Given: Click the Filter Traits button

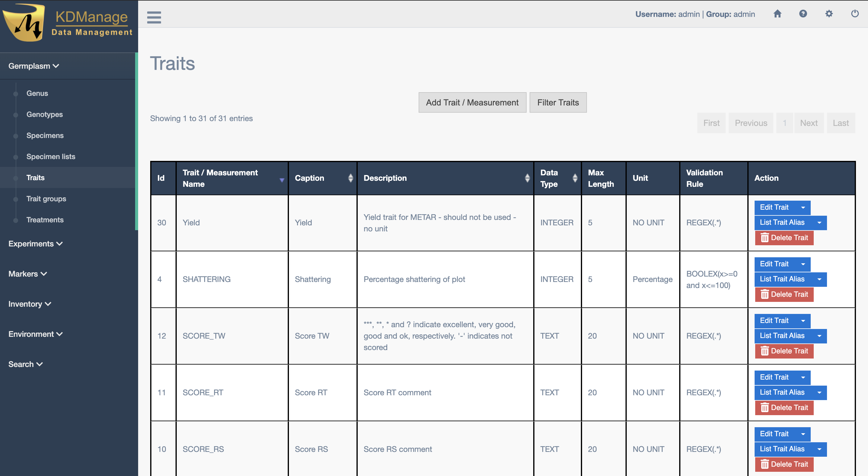Looking at the screenshot, I should click(558, 102).
